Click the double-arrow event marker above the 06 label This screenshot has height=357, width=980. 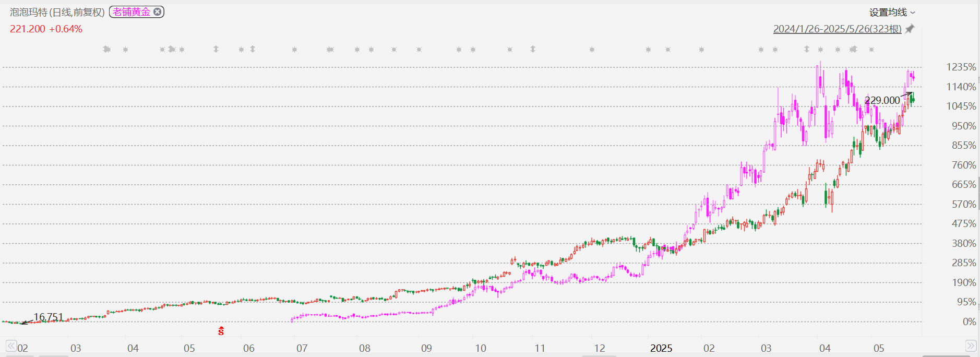click(253, 49)
